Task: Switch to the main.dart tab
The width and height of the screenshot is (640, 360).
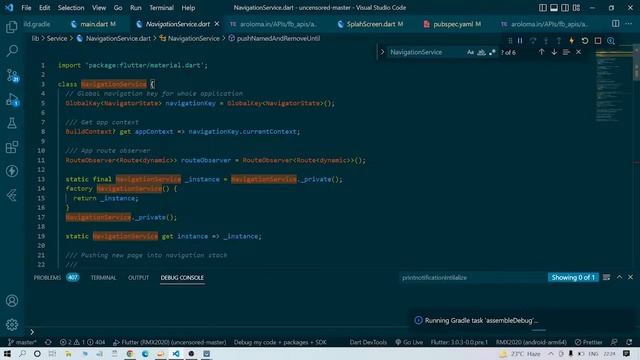Action: click(94, 24)
